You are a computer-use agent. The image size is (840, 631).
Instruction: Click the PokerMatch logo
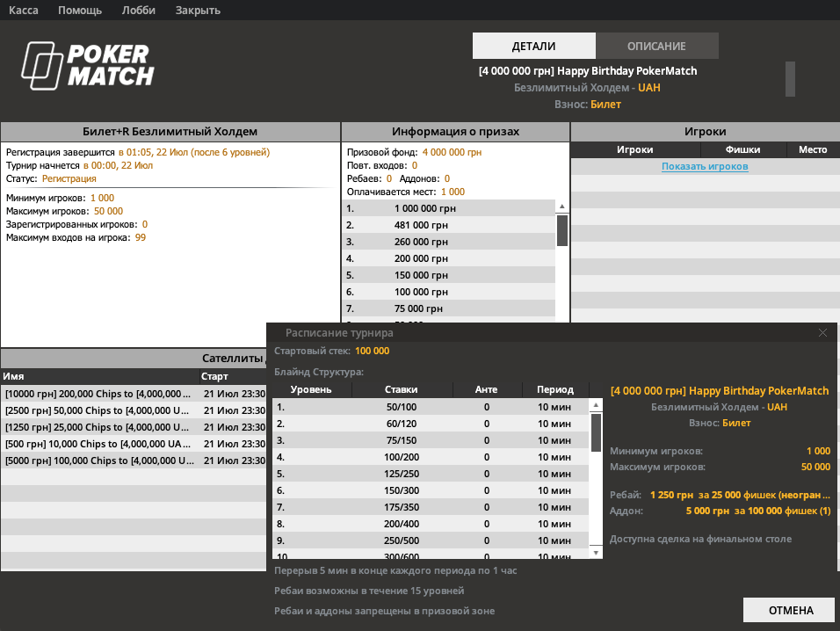(88, 66)
